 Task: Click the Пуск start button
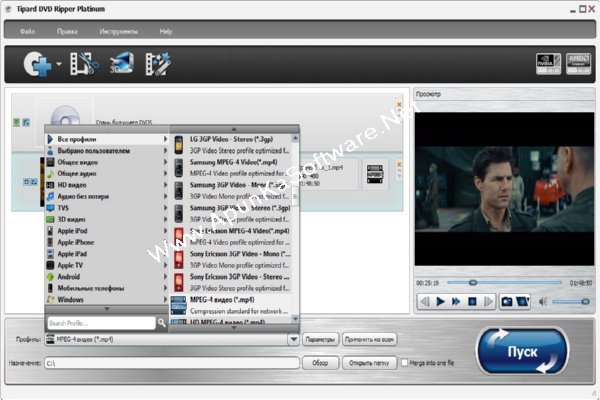coord(522,351)
